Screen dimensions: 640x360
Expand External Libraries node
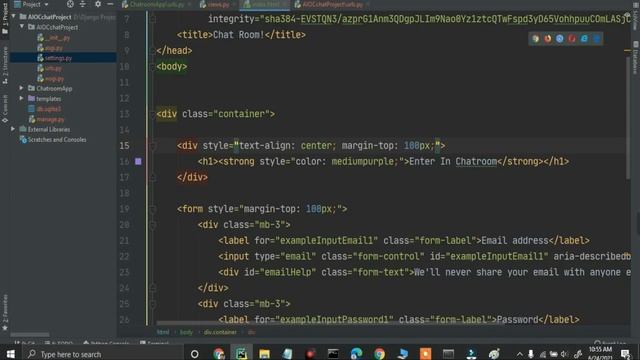coord(13,129)
